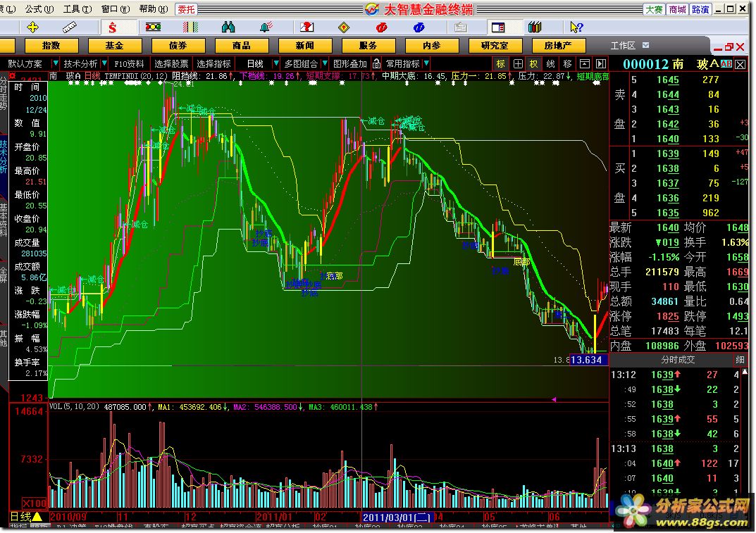
Task: Click the red question mark document icon
Action: (306, 27)
